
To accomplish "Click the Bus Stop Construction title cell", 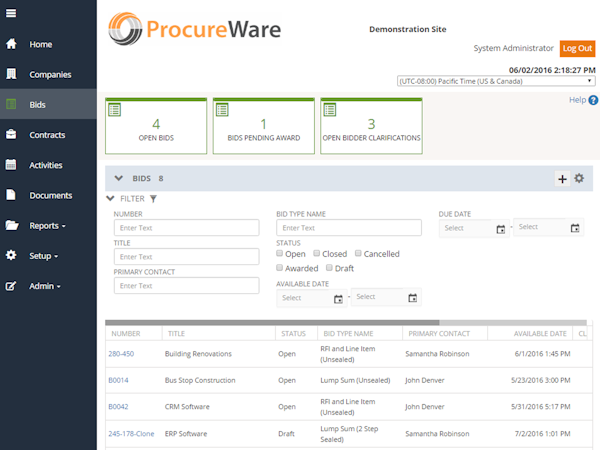I will point(200,380).
